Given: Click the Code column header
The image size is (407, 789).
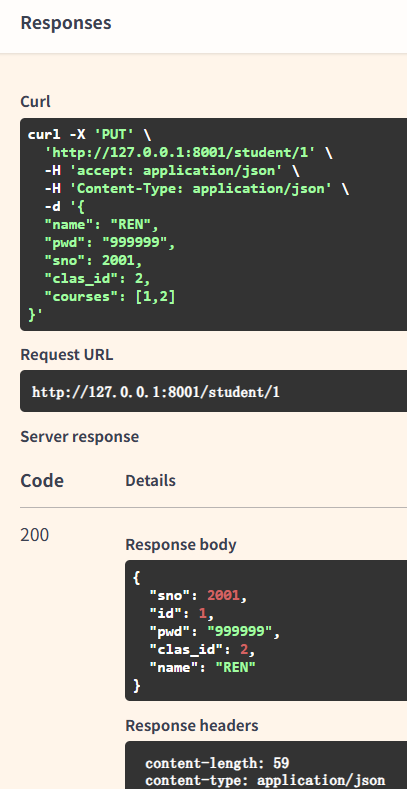Looking at the screenshot, I should pos(42,481).
